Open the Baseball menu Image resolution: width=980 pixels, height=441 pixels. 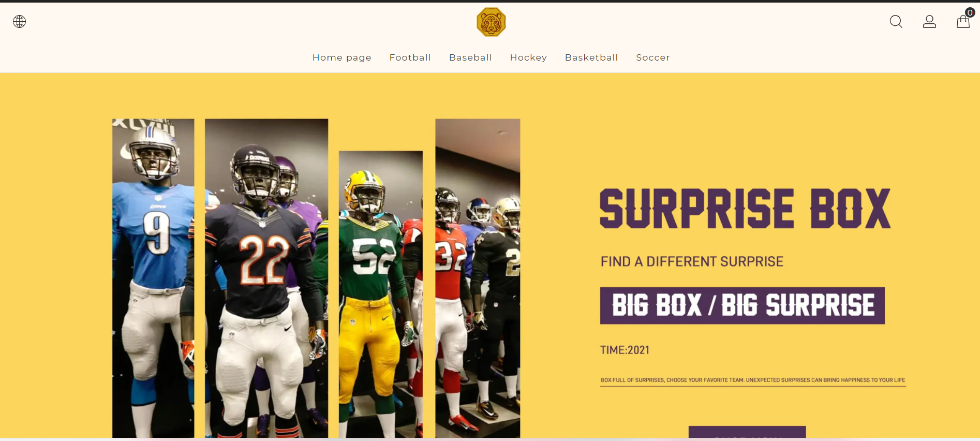470,57
